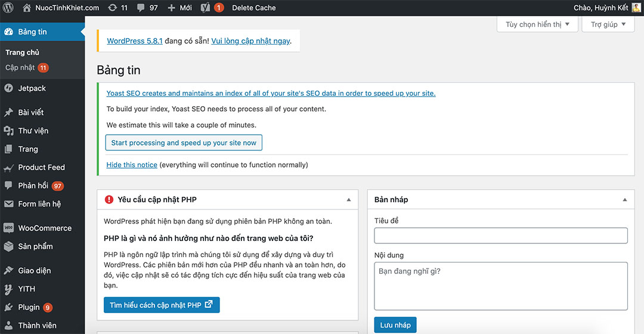Open the Bảng tin menu item
Viewport: 644px width, 334px height.
coord(42,32)
